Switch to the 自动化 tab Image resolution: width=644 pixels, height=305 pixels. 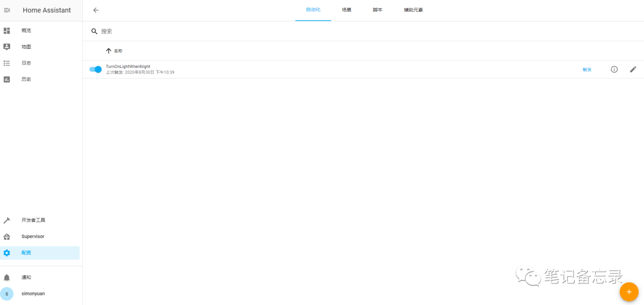tap(313, 10)
